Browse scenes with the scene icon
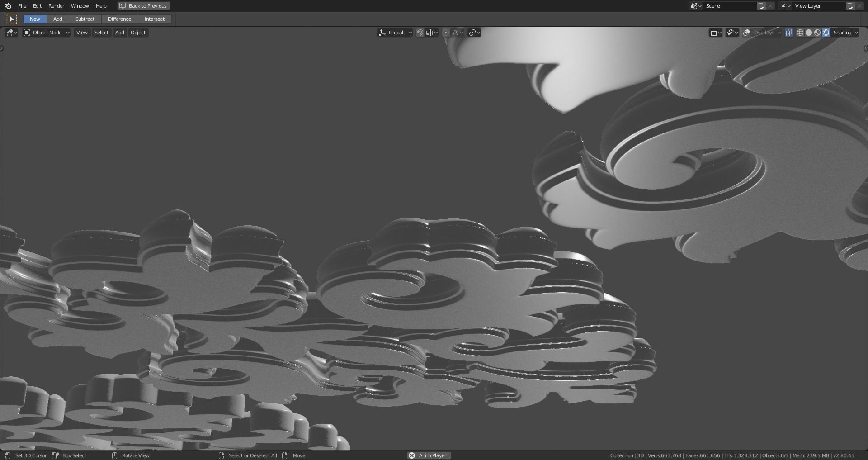 tap(696, 6)
